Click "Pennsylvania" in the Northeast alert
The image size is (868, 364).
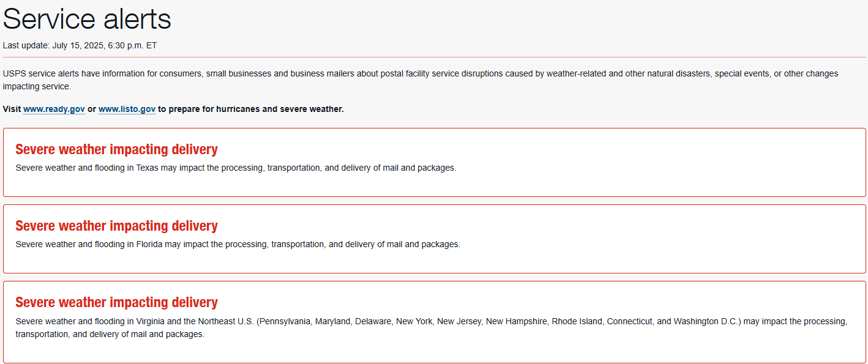[285, 321]
